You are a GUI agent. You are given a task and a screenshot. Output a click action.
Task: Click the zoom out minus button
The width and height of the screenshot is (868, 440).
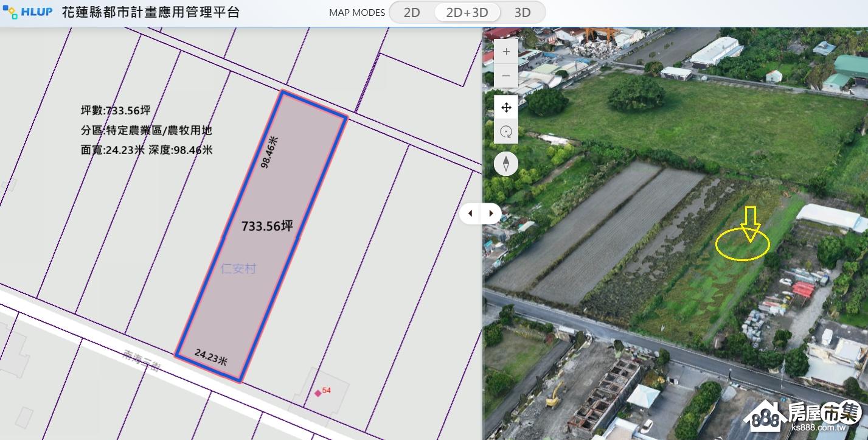tap(506, 76)
